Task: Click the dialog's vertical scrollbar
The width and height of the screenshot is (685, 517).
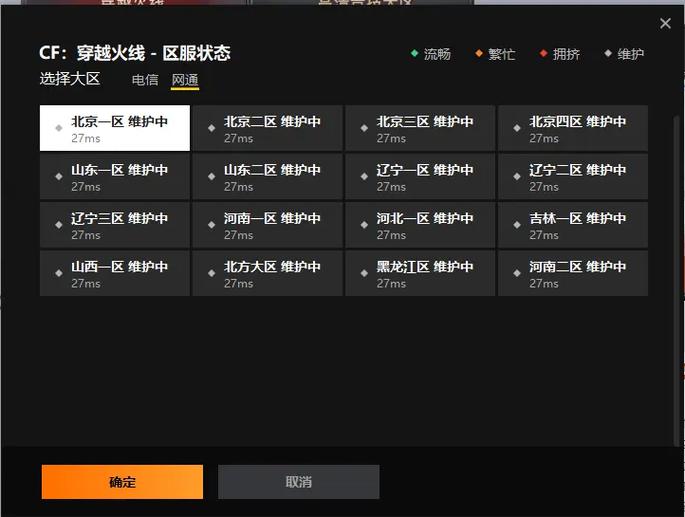Action: pyautogui.click(x=678, y=280)
